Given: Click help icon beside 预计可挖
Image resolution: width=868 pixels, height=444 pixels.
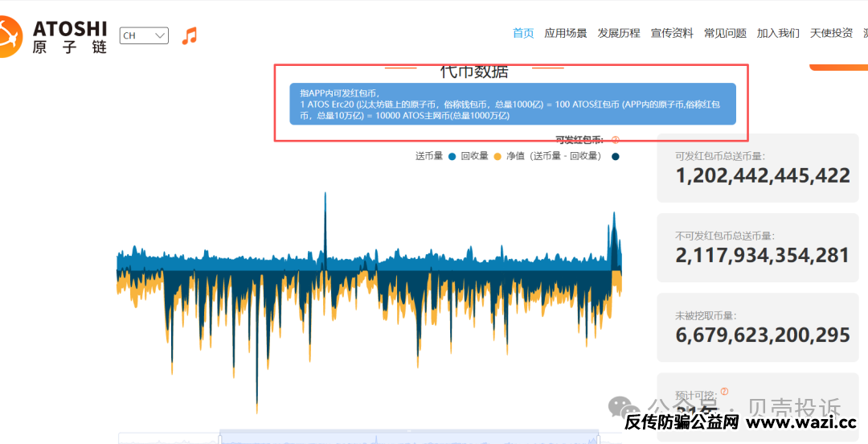Looking at the screenshot, I should (x=724, y=392).
